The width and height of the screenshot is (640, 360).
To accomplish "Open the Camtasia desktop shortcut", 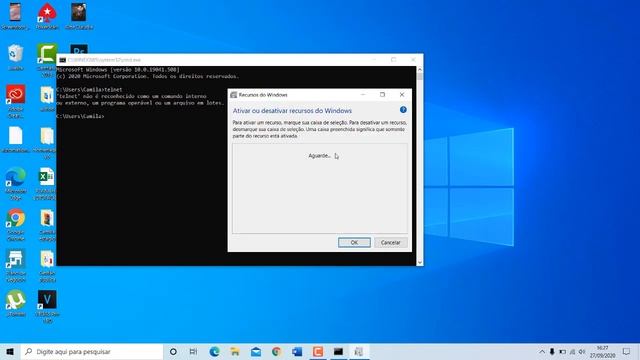I will [x=47, y=53].
